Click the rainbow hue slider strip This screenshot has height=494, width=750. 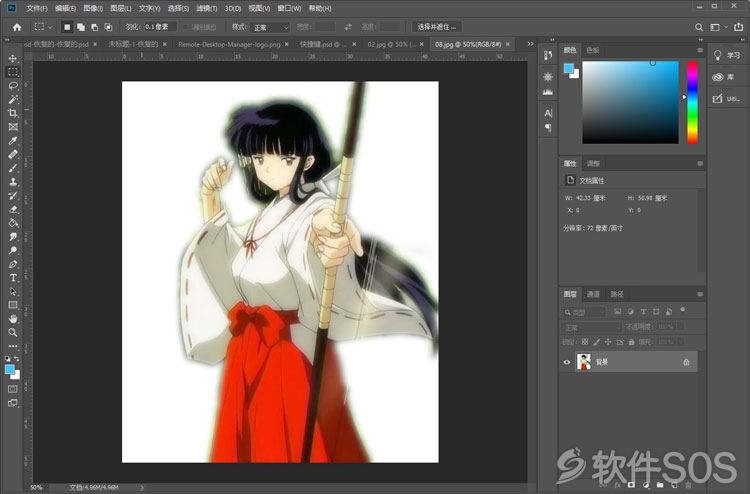coord(693,102)
